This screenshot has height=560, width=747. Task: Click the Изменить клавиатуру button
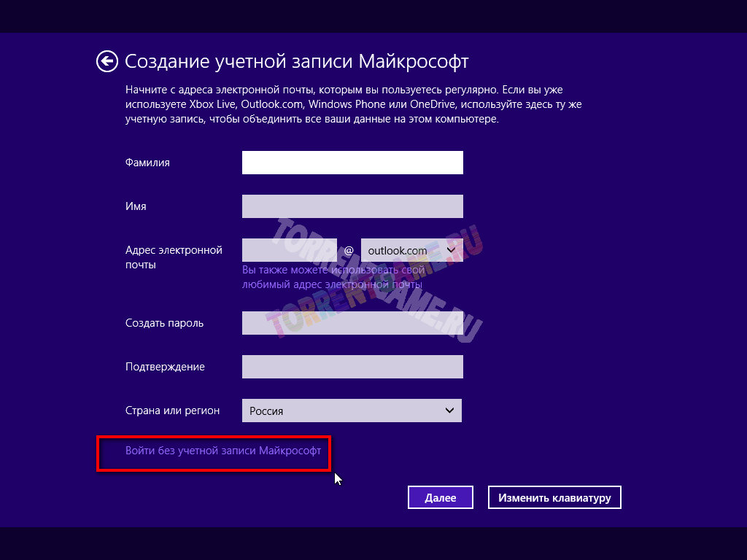(554, 497)
